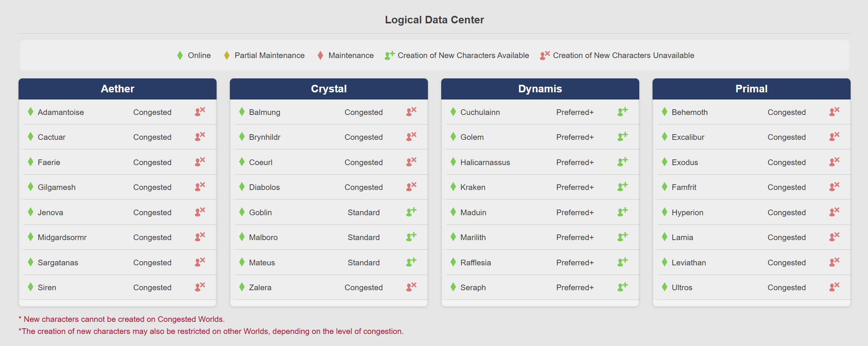868x346 pixels.
Task: Click Famfrit's red character creation icon
Action: coord(834,186)
